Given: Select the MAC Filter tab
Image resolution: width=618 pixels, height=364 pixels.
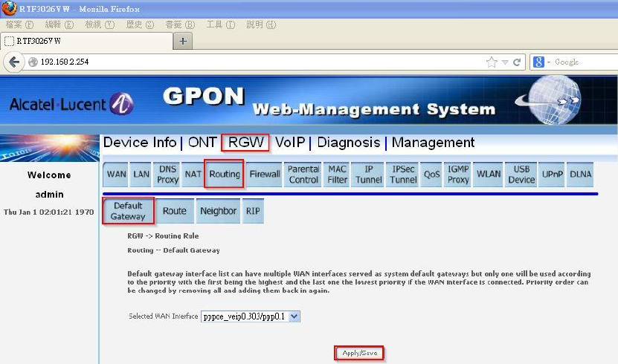Looking at the screenshot, I should [x=338, y=175].
